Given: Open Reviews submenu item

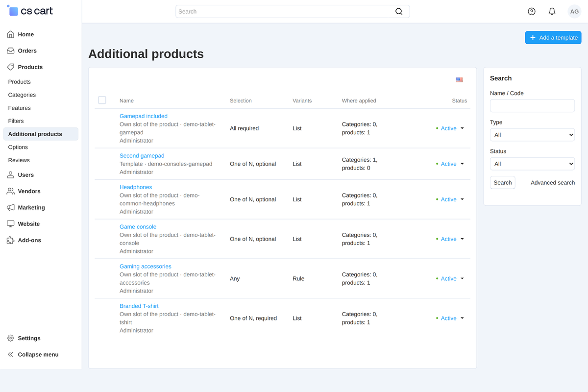Looking at the screenshot, I should pyautogui.click(x=19, y=160).
